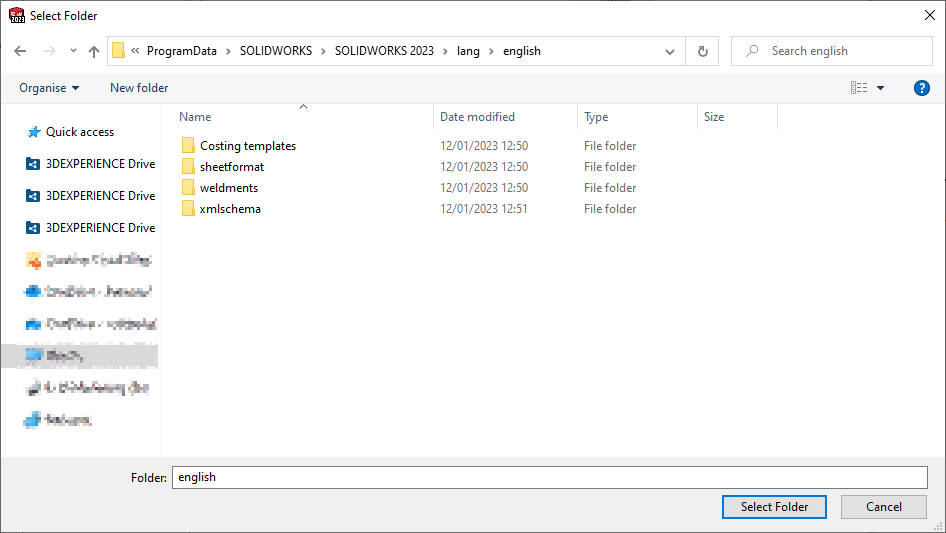Sort files by Name column header

196,117
